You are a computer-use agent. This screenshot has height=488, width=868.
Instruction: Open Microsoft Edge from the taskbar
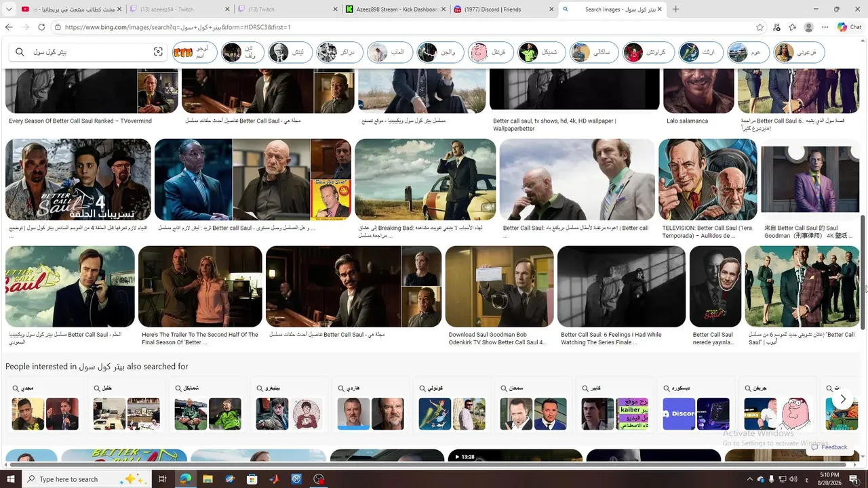click(x=185, y=479)
